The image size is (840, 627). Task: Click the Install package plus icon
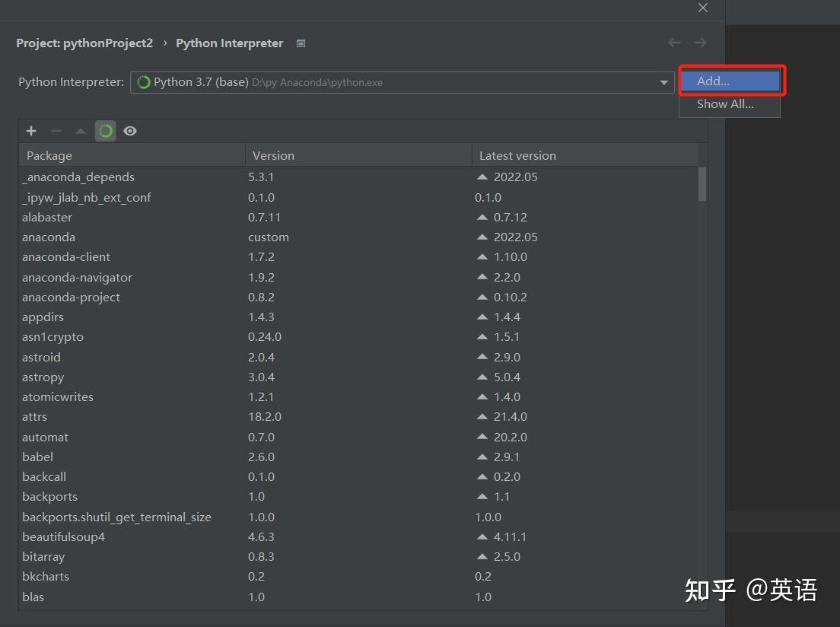[x=30, y=130]
